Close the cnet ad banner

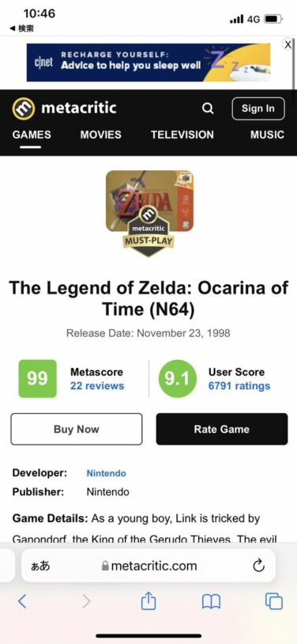pos(288,44)
